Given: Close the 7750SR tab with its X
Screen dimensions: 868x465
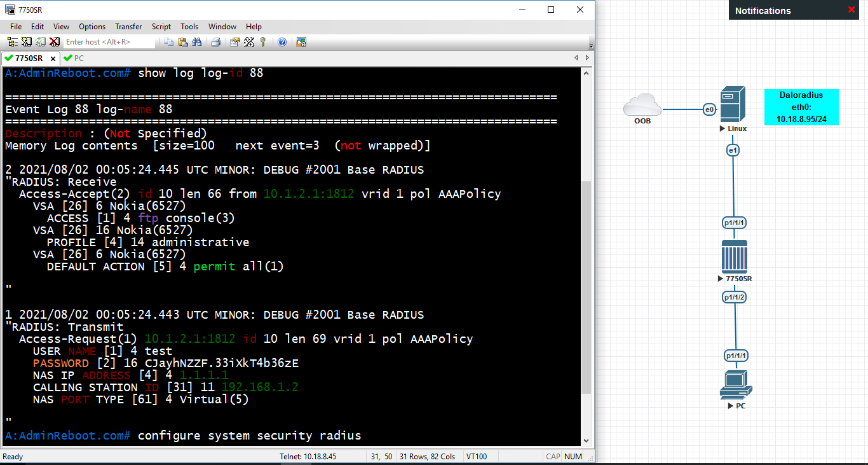Looking at the screenshot, I should coord(52,58).
